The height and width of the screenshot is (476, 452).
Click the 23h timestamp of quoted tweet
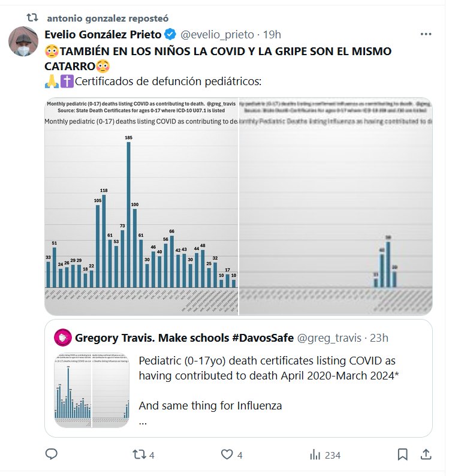(379, 338)
